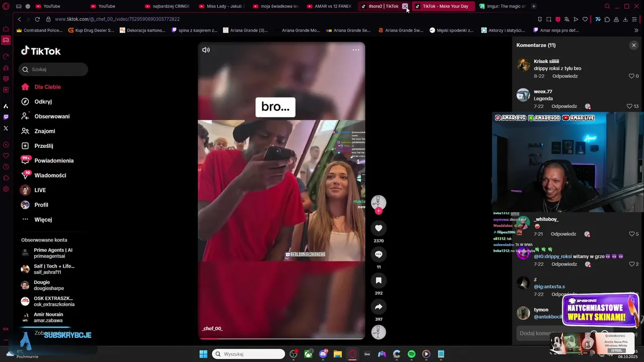Open a new browser tab

point(534,6)
